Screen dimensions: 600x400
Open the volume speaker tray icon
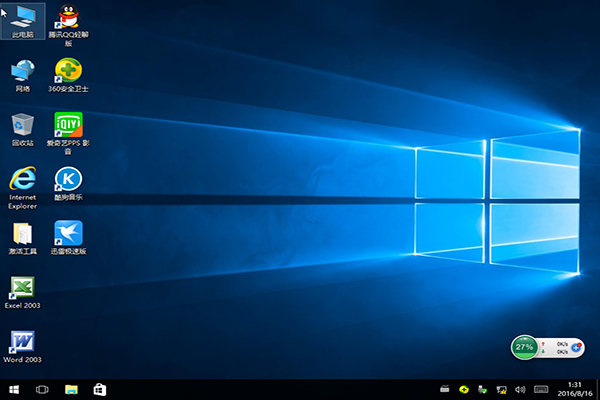(x=520, y=389)
